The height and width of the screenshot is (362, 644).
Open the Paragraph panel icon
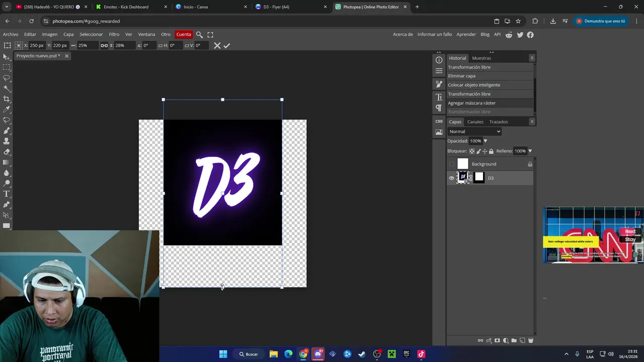(439, 108)
